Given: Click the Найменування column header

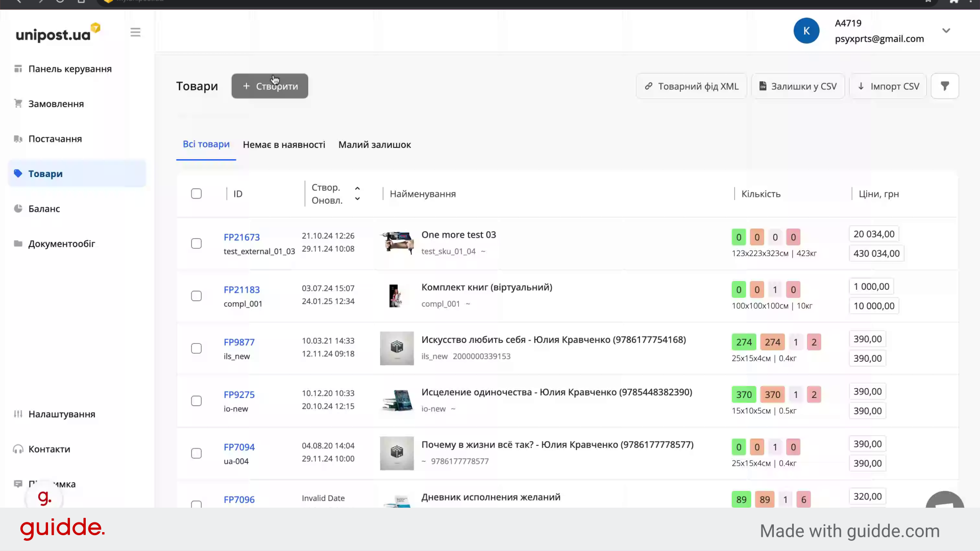Looking at the screenshot, I should pyautogui.click(x=423, y=194).
